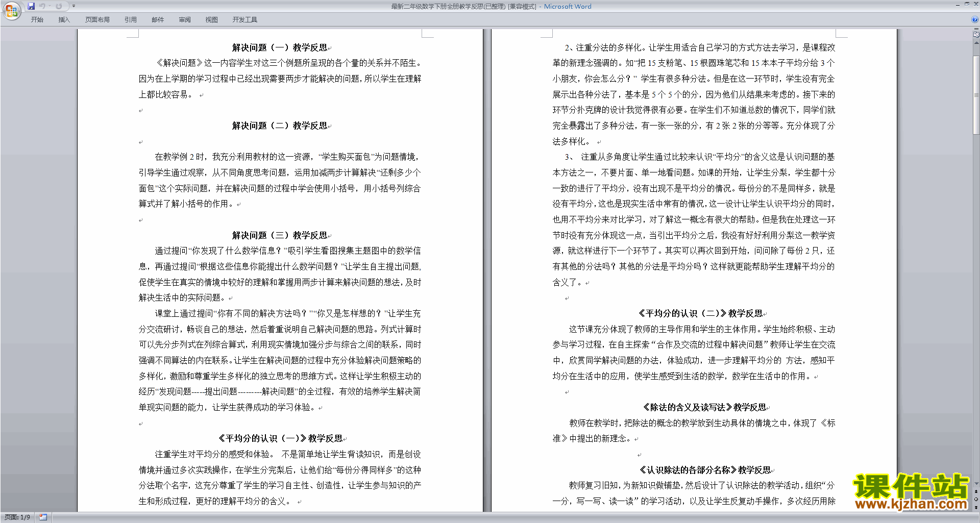
Task: Click the vertical scrollbar down arrow
Action: (x=976, y=483)
